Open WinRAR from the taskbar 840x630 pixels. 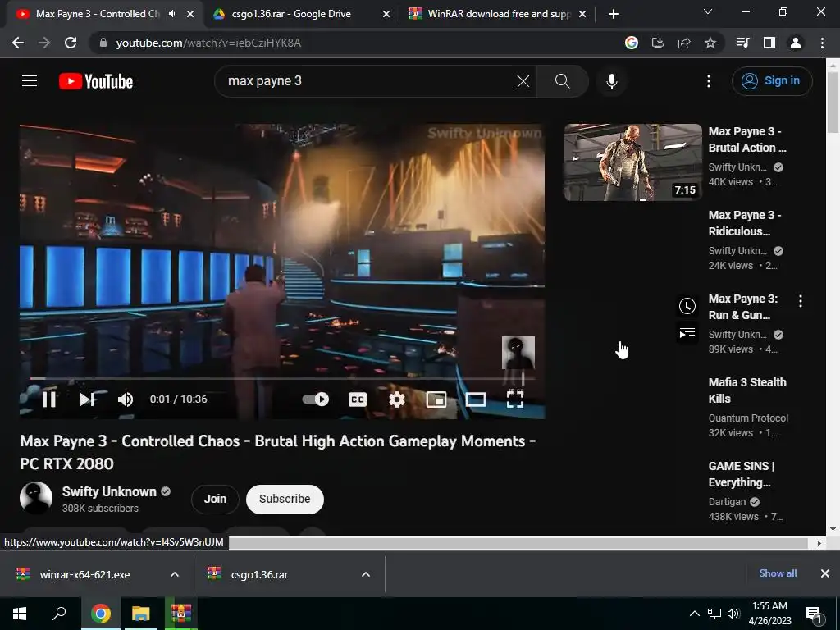(181, 614)
